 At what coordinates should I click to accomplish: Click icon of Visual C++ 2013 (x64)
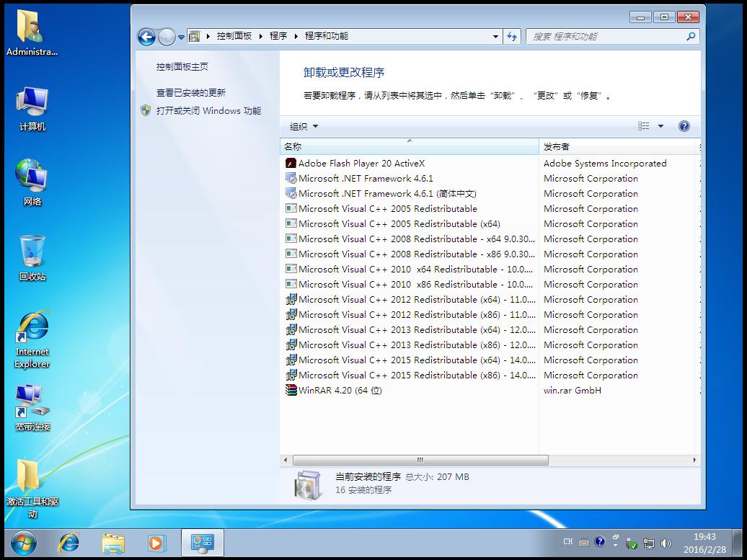coord(291,329)
